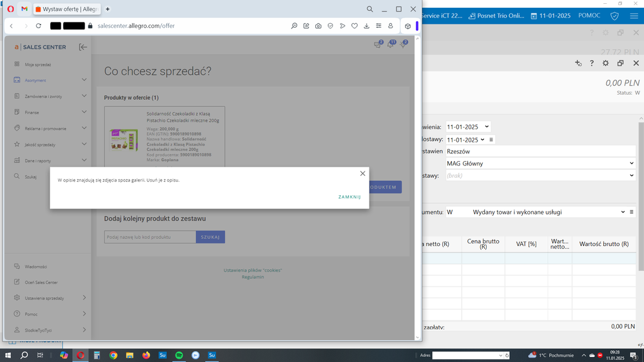Viewport: 644px width, 362px height.
Task: Add bookmark with the heart icon
Action: tap(355, 26)
